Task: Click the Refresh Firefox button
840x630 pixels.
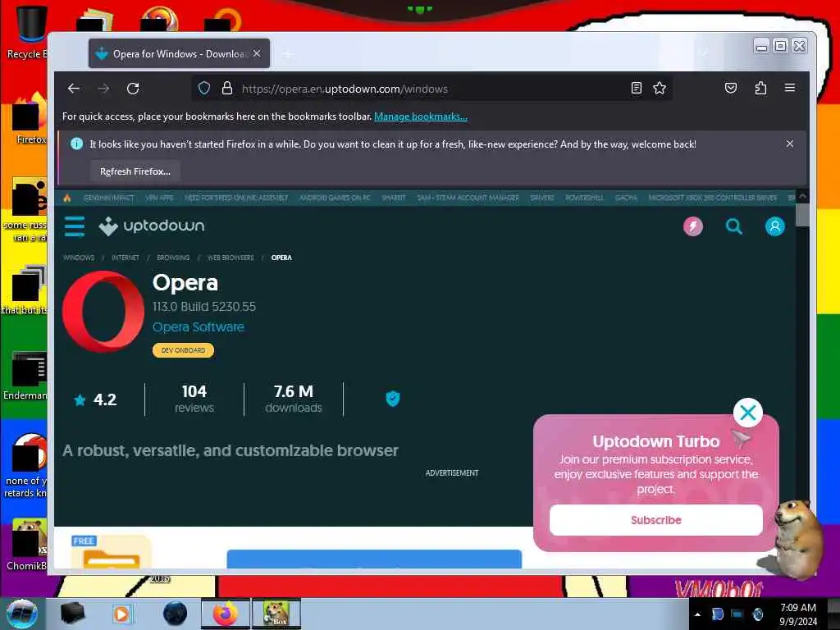Action: pyautogui.click(x=135, y=171)
